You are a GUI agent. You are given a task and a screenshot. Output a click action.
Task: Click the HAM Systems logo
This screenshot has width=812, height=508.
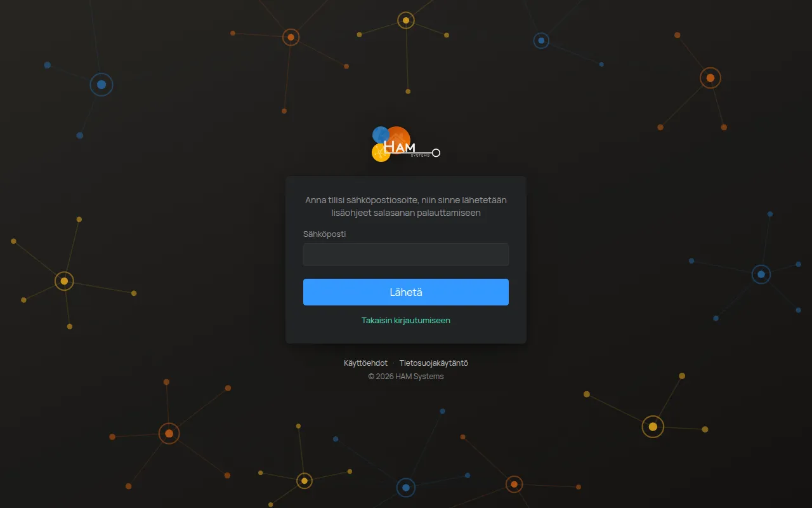406,144
